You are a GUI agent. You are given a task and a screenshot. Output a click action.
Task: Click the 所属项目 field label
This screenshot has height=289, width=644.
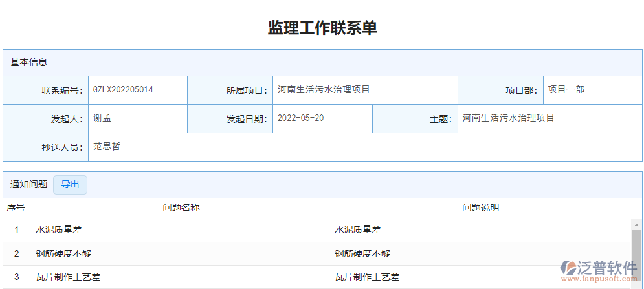tap(247, 91)
